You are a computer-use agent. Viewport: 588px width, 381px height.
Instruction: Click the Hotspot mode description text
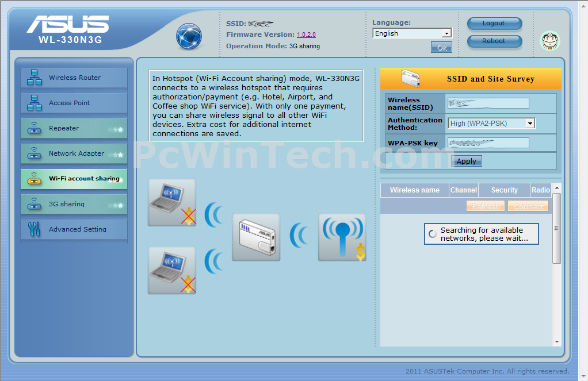pyautogui.click(x=256, y=106)
